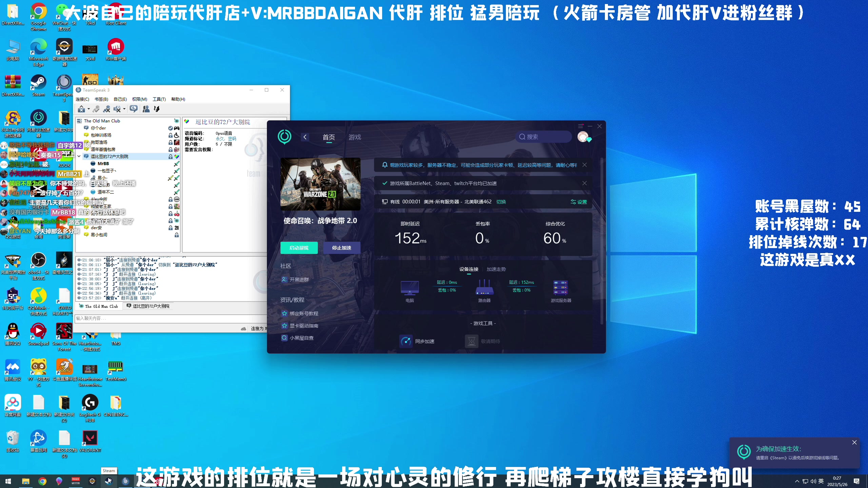Collapse the 逗比豆的72户大别院 channel
This screenshot has width=868, height=488.
point(79,157)
